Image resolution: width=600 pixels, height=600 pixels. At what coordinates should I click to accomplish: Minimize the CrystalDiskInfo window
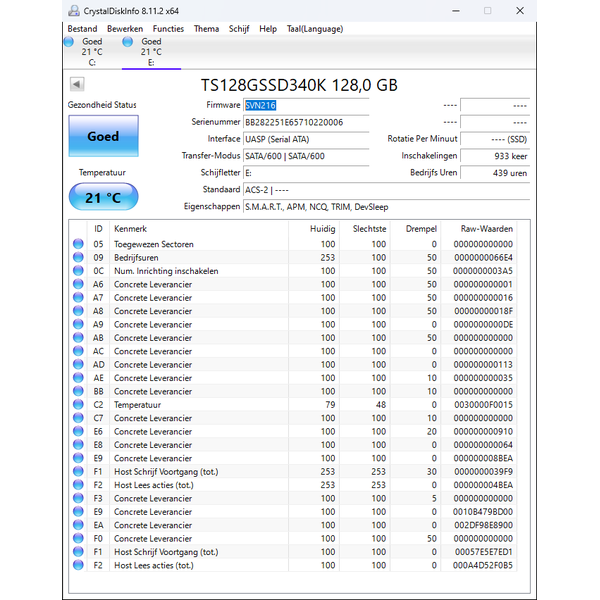pos(456,11)
